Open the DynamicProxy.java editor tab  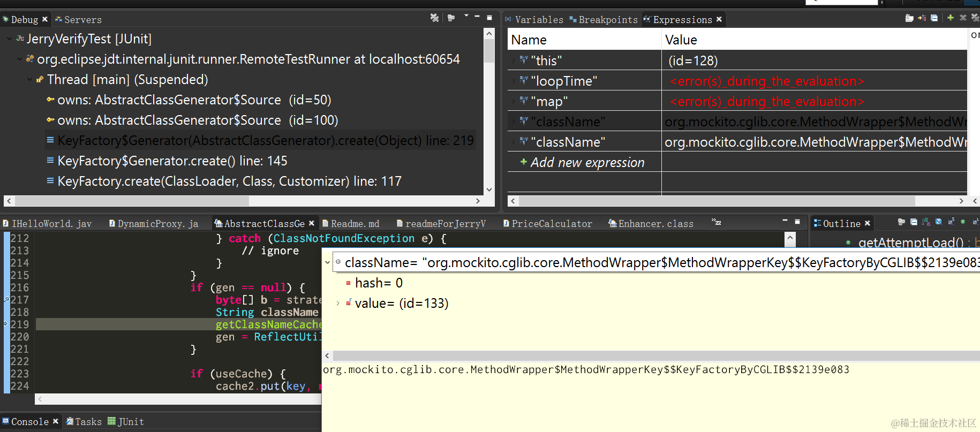click(154, 224)
